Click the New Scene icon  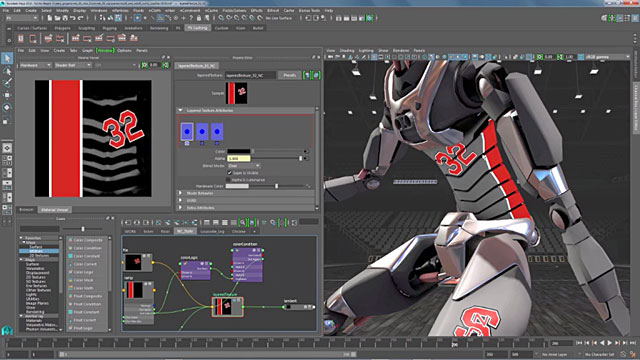(50, 18)
